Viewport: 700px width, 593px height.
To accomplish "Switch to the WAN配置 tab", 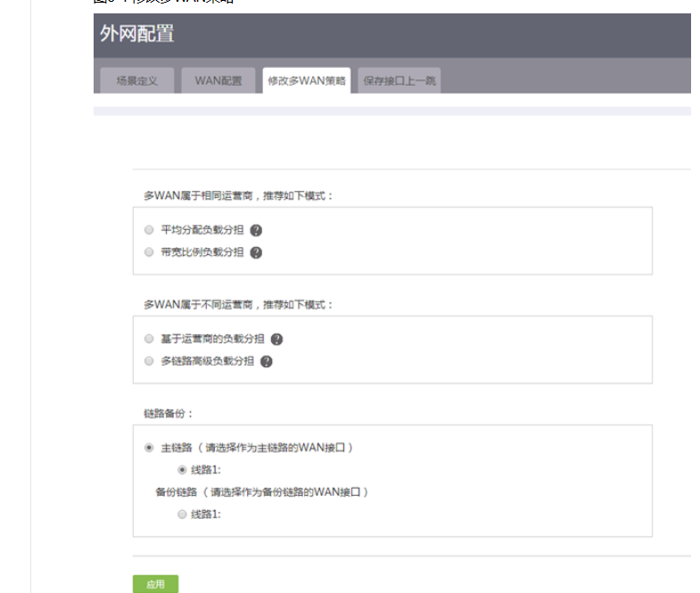I will point(218,81).
